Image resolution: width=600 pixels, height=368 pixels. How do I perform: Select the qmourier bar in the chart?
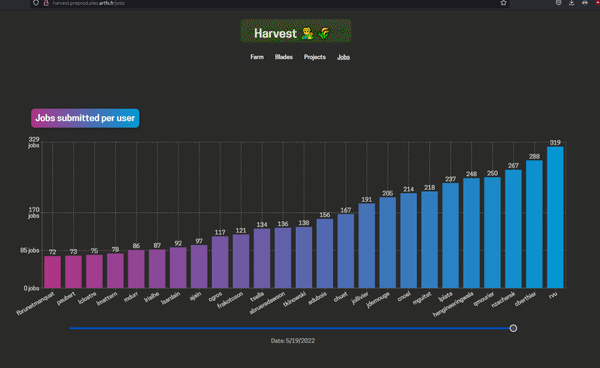[x=492, y=233]
